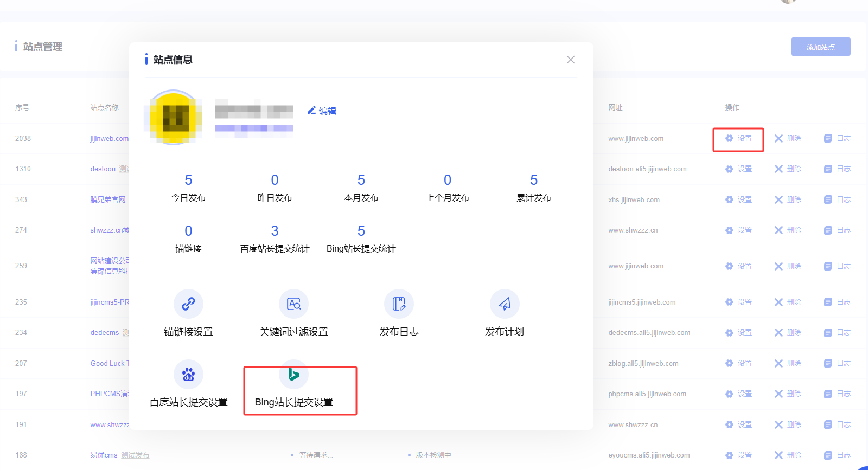The width and height of the screenshot is (868, 470).
Task: Delete the eyoucms.ali5.jijinweb.com site
Action: pyautogui.click(x=788, y=455)
